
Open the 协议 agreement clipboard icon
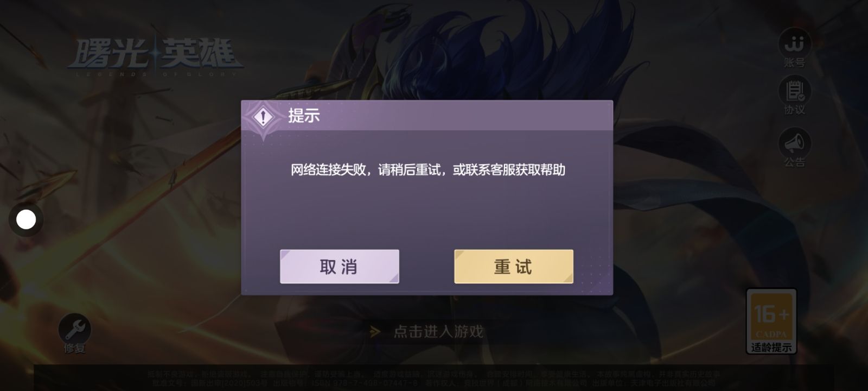tap(794, 90)
